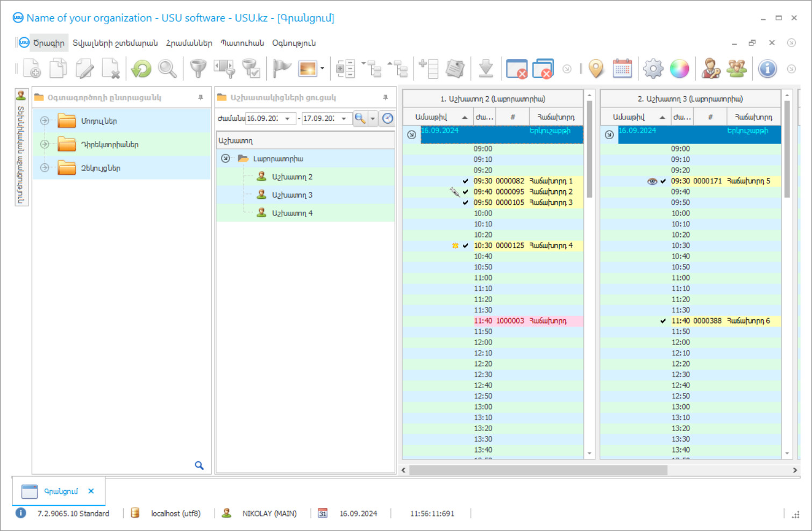Collapse the 16.09.2024 group in second schedule
Viewport: 812px width, 531px height.
pyautogui.click(x=609, y=134)
